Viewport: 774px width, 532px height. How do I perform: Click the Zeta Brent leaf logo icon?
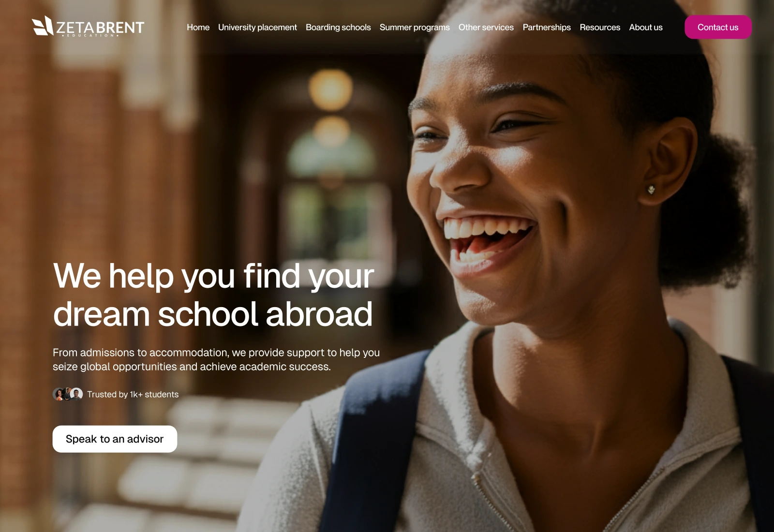coord(42,26)
